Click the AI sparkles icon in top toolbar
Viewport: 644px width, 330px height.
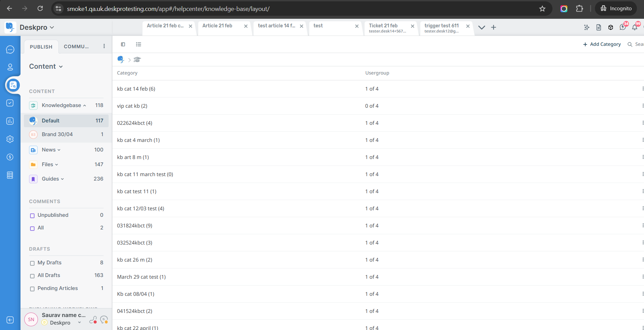tap(587, 27)
